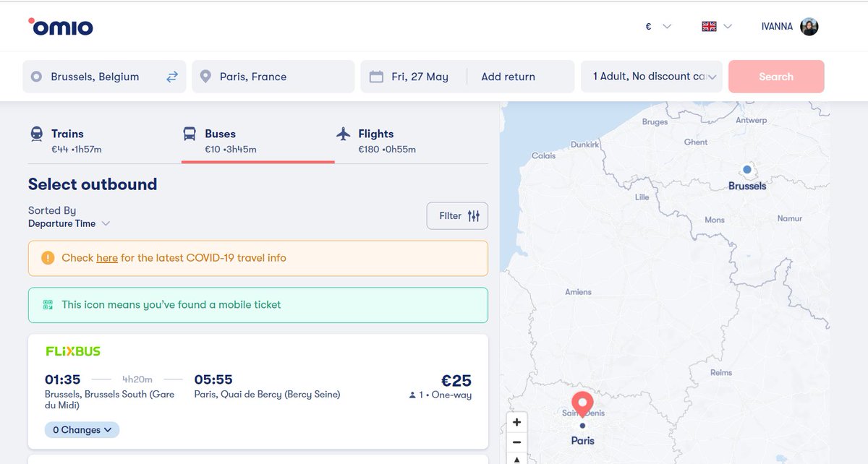The width and height of the screenshot is (868, 464).
Task: Click the Brussels blue dot on map
Action: [747, 170]
